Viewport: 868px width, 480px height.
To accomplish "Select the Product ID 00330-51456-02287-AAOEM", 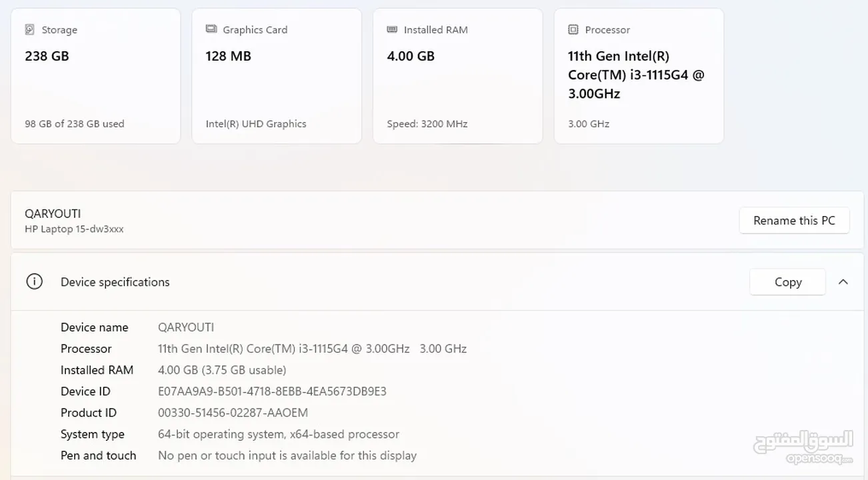I will pyautogui.click(x=233, y=413).
